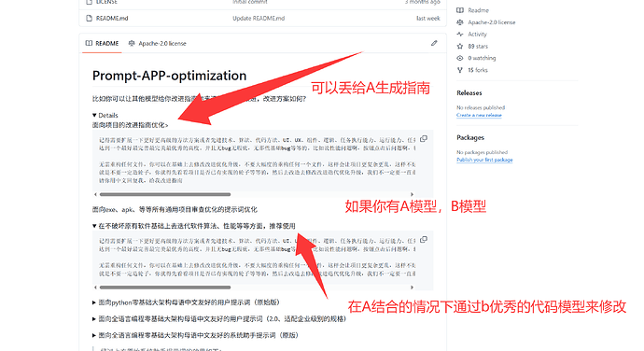
Task: Click the README.md file icon
Action: point(89,18)
